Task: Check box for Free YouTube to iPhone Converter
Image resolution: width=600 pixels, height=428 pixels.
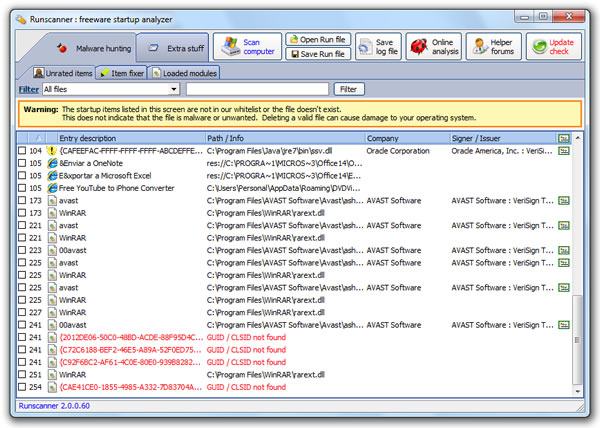Action: 22,188
